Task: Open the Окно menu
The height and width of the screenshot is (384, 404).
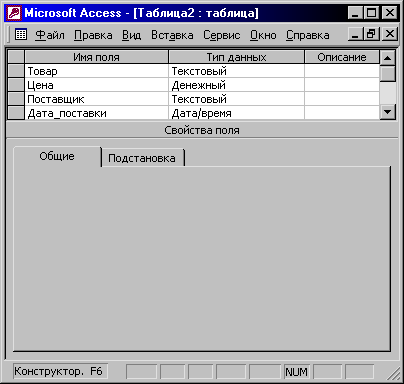Action: (263, 35)
